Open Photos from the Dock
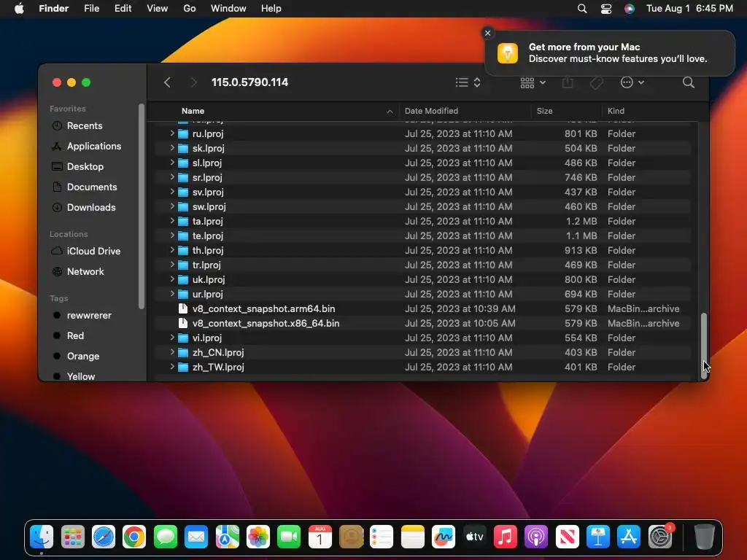Screen dimensions: 747x560 (x=258, y=537)
